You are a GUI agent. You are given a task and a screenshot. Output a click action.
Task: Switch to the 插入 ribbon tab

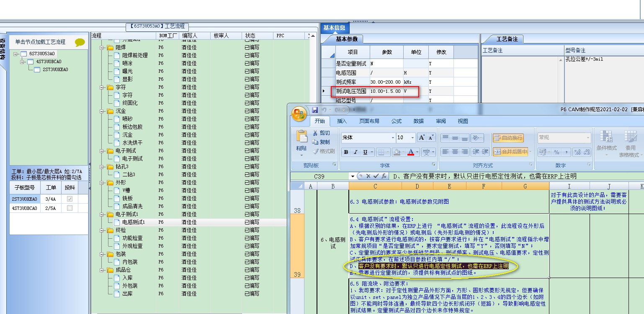point(342,121)
